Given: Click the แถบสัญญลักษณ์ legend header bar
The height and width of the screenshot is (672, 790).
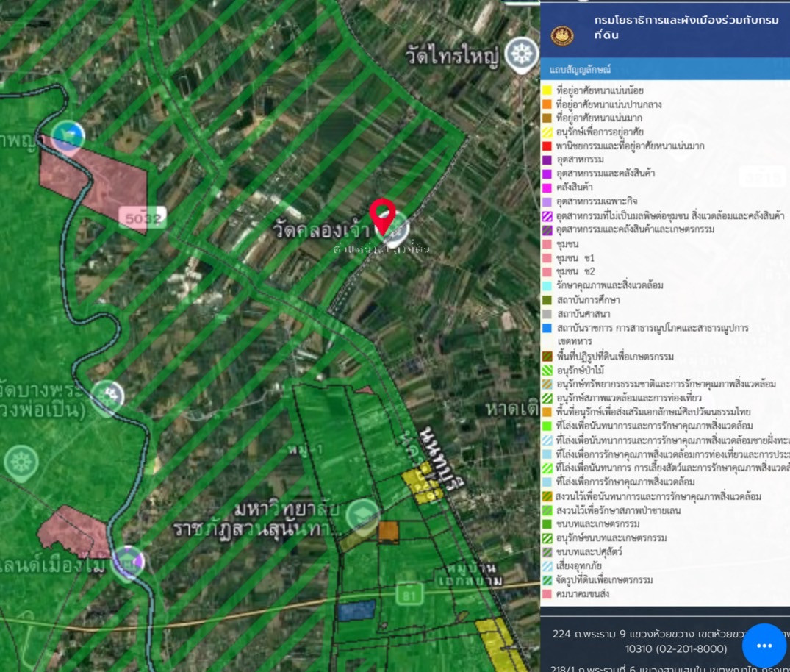Looking at the screenshot, I should (x=665, y=69).
